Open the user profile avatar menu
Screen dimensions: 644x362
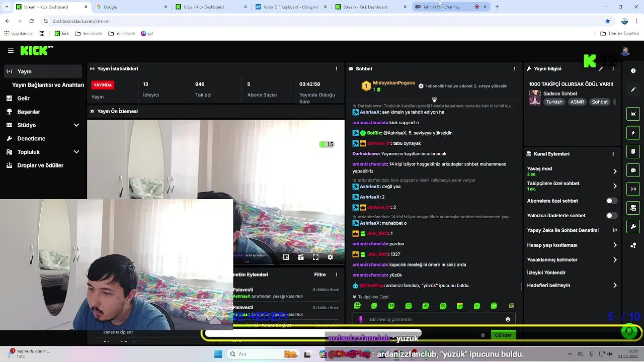pos(625,51)
